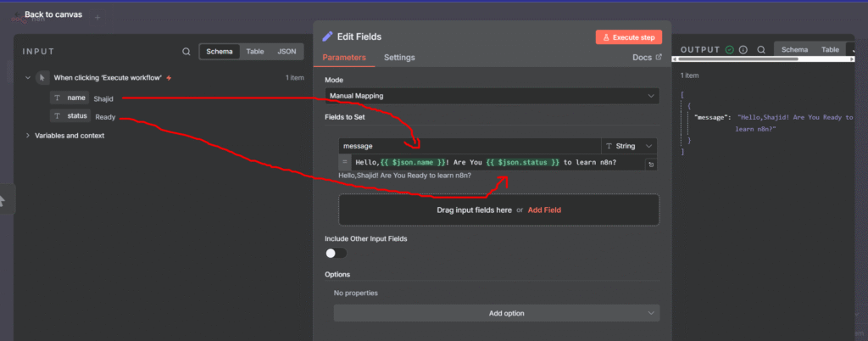Switch INPUT view to JSON

[287, 52]
